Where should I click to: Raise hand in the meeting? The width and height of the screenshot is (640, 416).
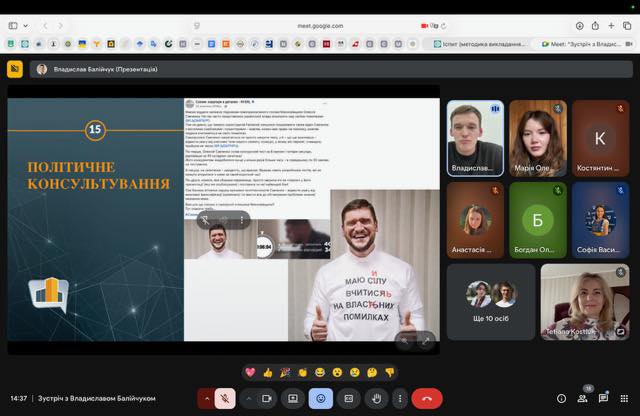376,398
